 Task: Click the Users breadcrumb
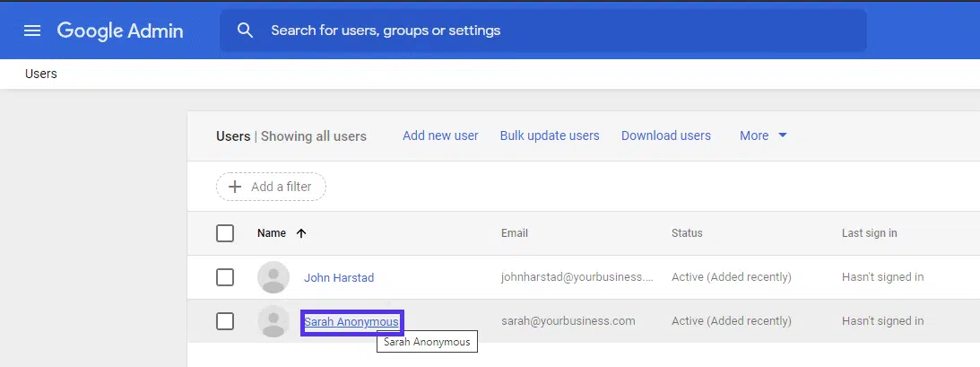(x=41, y=74)
